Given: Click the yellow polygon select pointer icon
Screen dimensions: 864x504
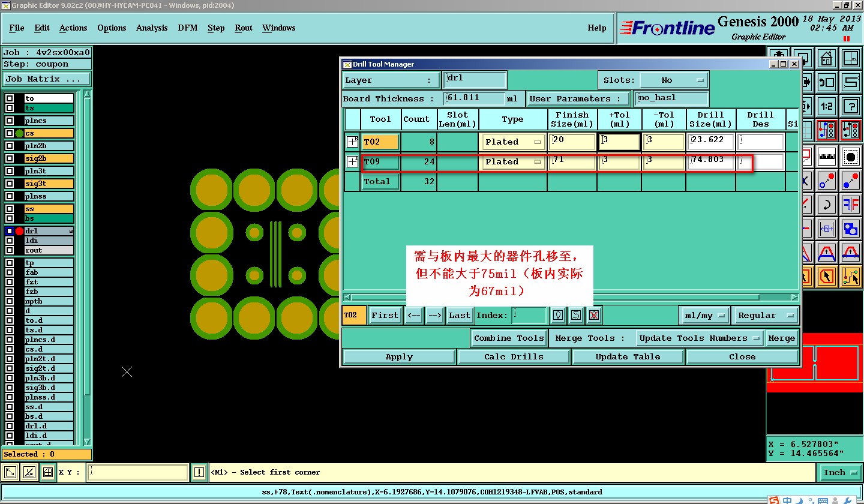Looking at the screenshot, I should pyautogui.click(x=827, y=276).
